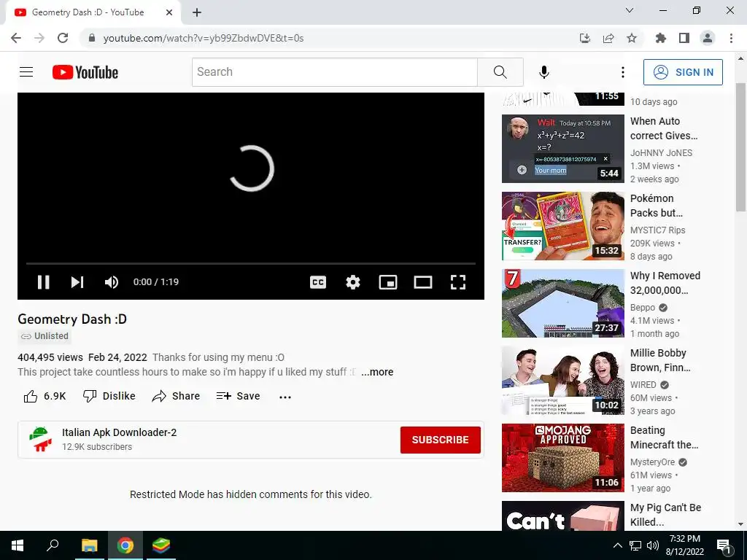
Task: Click the Unlisted badge
Action: pos(44,336)
